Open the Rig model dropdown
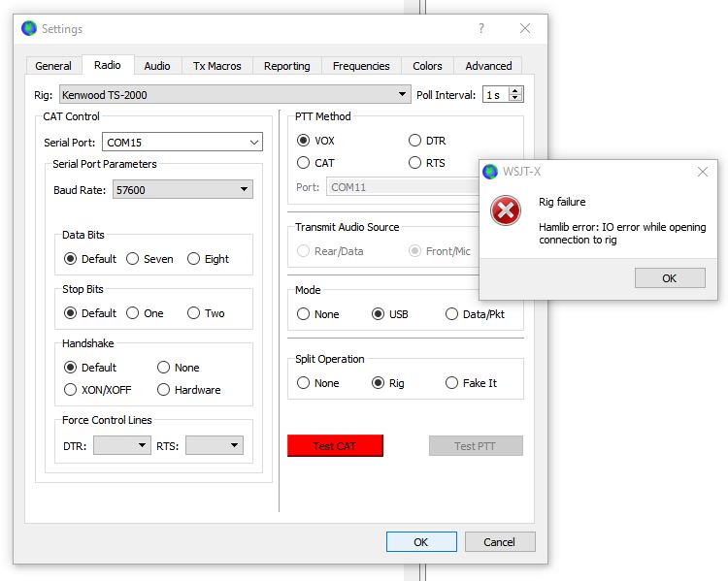728x581 pixels. (403, 94)
